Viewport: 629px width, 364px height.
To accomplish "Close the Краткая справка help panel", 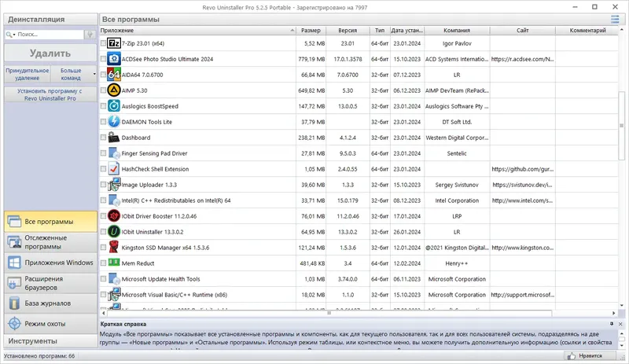I will 620,323.
